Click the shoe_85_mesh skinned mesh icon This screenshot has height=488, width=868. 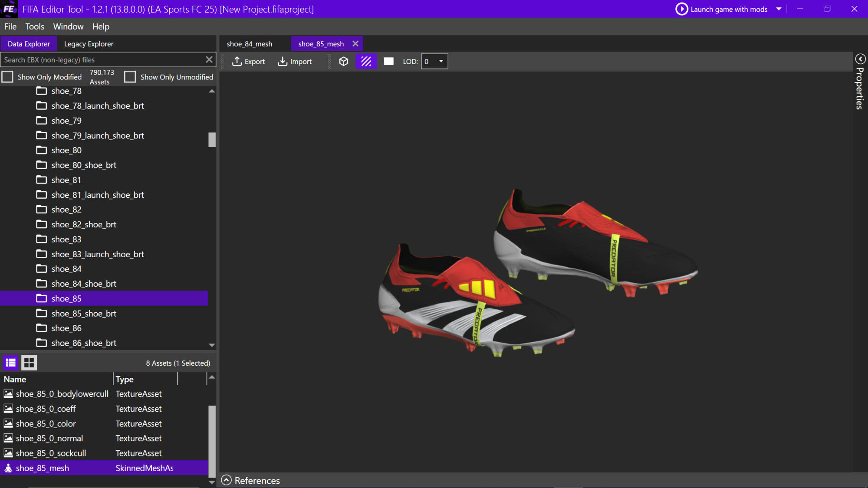[8, 468]
